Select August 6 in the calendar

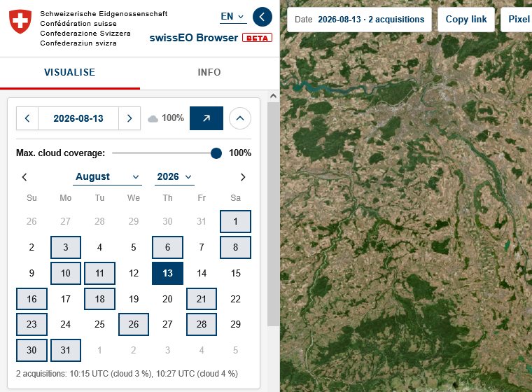click(x=167, y=247)
